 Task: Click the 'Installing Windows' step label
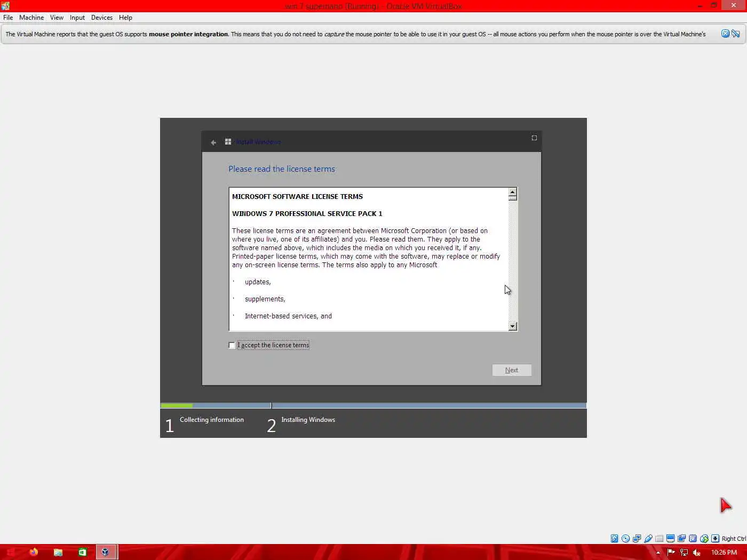point(308,420)
